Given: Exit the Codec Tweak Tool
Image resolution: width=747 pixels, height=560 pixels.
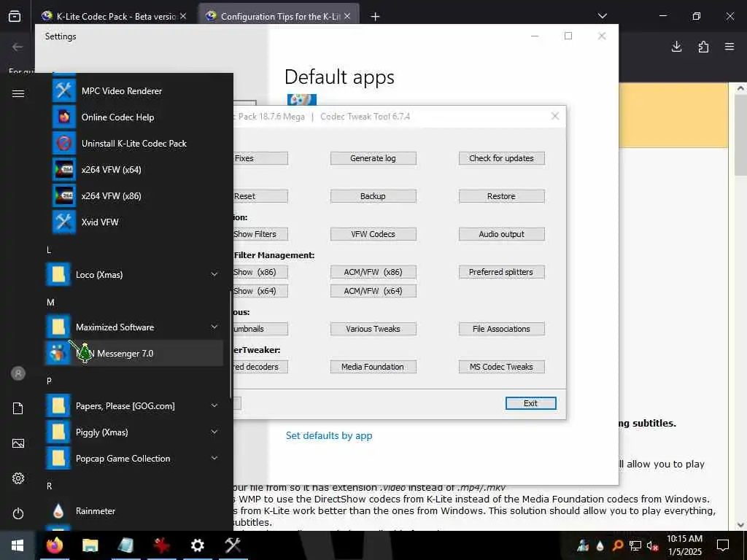Looking at the screenshot, I should [x=530, y=403].
